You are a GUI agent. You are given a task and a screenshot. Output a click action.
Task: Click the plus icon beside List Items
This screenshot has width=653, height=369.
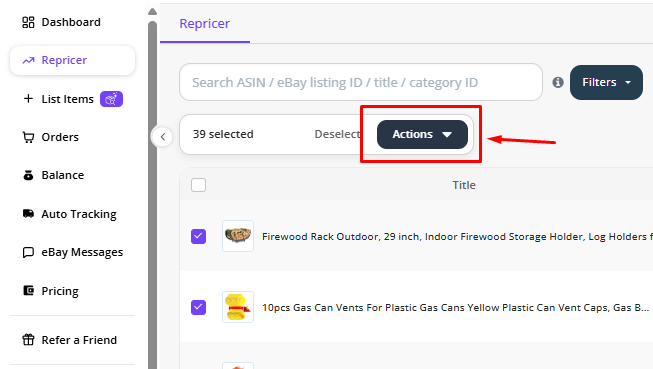28,99
